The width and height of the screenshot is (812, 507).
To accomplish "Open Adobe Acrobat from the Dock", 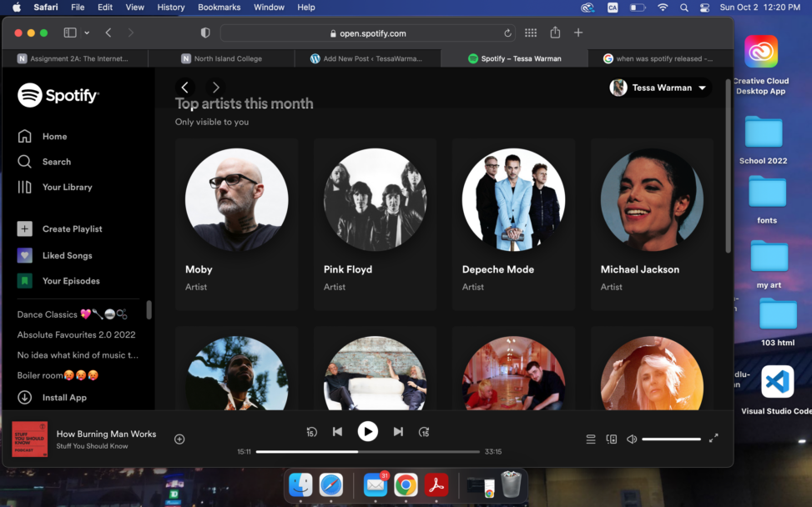I will tap(436, 485).
